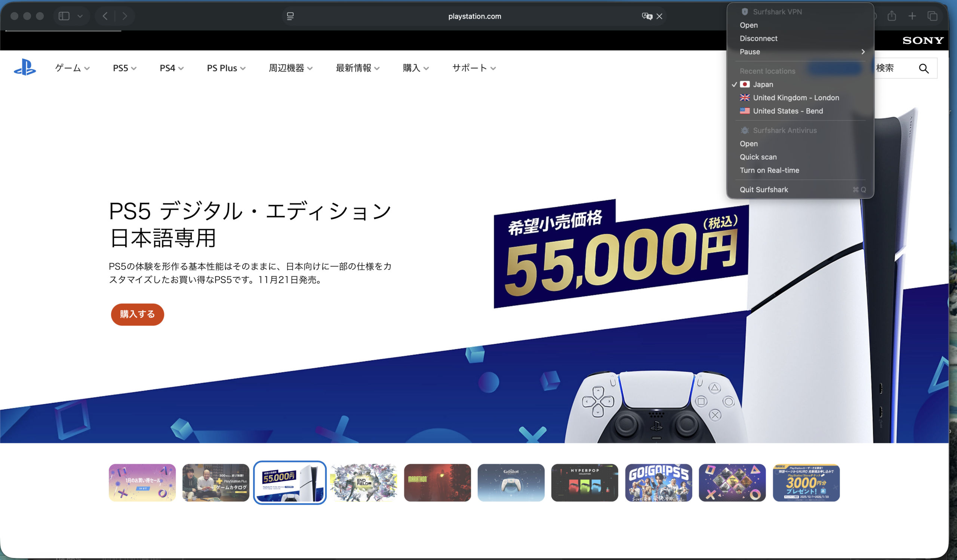Go back with Safari back arrow
957x560 pixels.
point(105,16)
